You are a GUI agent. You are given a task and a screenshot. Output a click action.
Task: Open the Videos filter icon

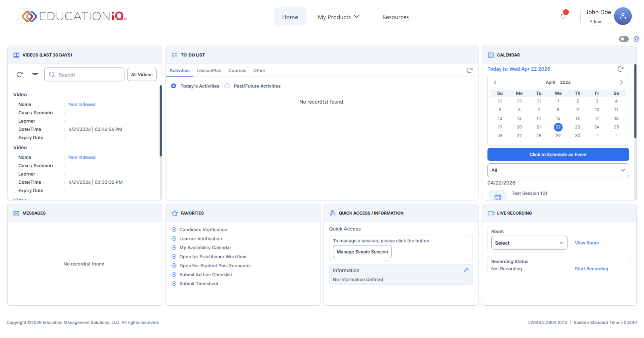coord(35,75)
